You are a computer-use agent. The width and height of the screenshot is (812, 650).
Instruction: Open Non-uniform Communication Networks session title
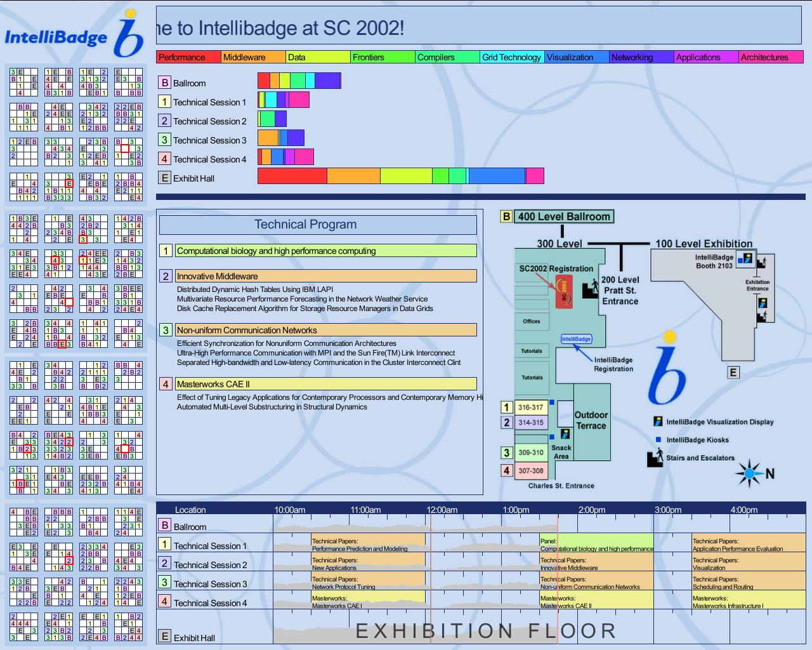pyautogui.click(x=326, y=330)
